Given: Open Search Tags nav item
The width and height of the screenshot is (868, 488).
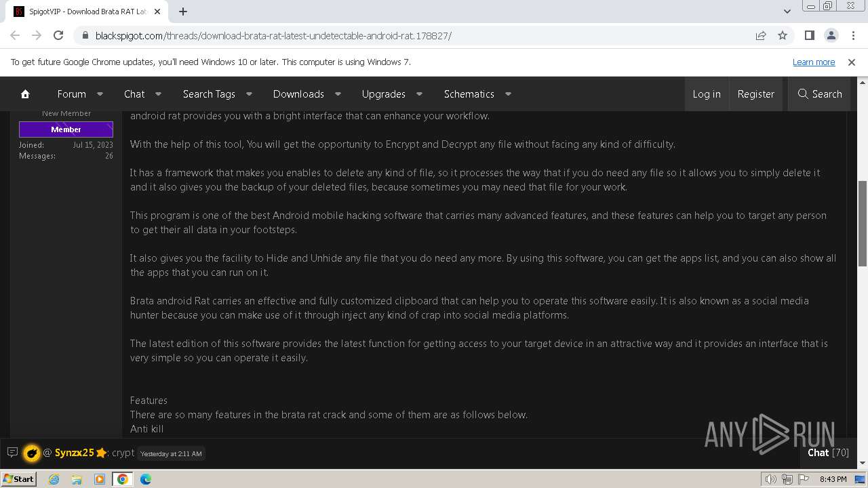Looking at the screenshot, I should coord(209,94).
